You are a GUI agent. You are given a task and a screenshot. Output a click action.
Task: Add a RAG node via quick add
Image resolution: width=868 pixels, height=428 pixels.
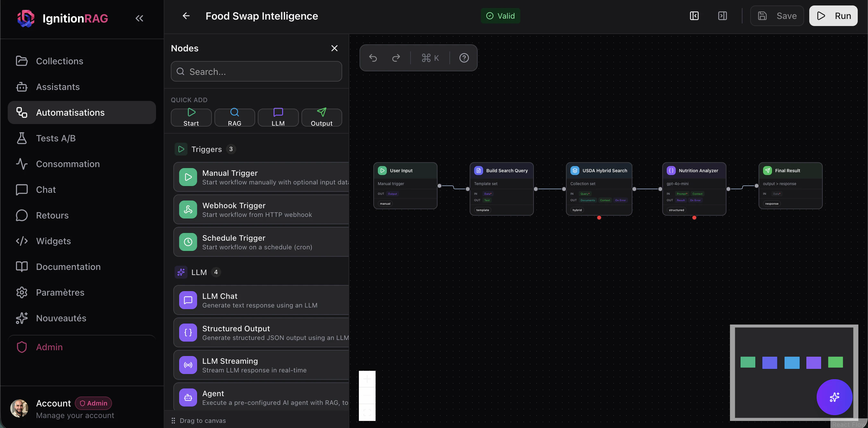[x=234, y=117]
